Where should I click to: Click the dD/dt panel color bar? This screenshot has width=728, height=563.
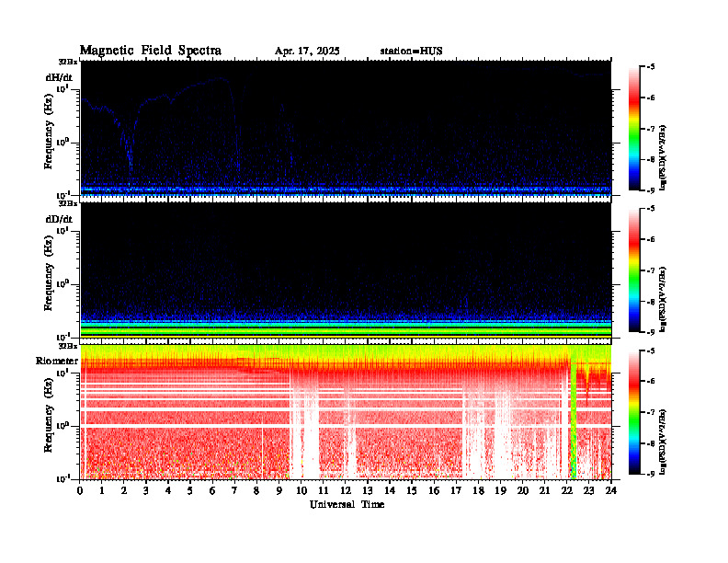click(633, 270)
